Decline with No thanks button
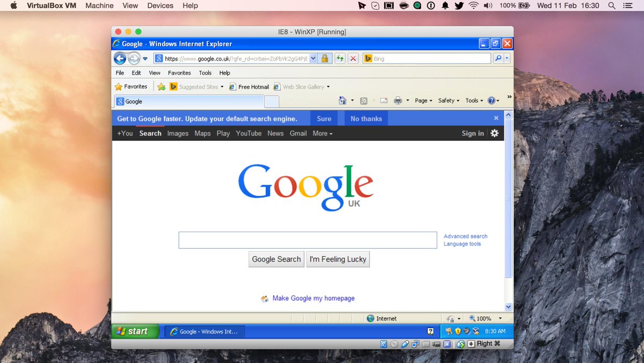 click(366, 118)
